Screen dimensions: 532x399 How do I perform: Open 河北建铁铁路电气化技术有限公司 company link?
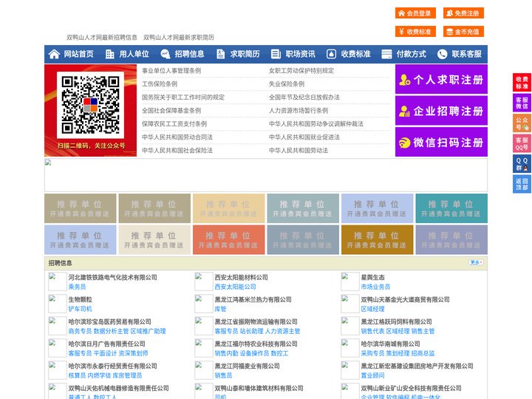112,277
